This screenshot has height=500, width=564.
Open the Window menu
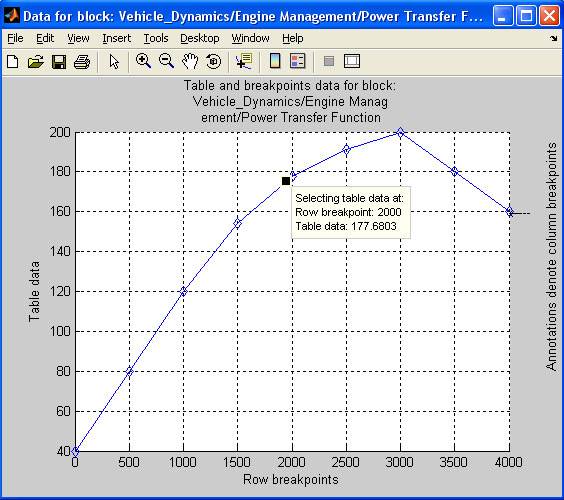[x=250, y=38]
